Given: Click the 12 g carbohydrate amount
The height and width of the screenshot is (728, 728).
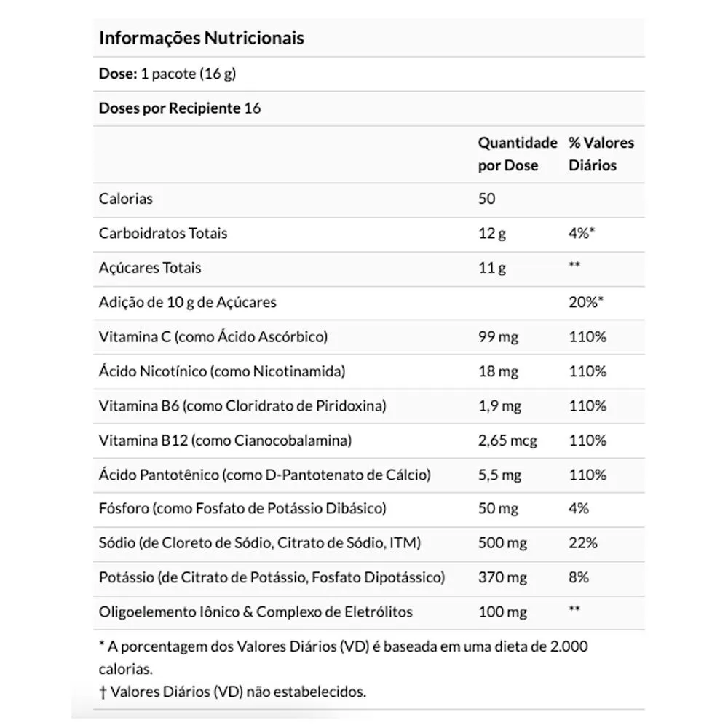Looking at the screenshot, I should click(492, 233).
